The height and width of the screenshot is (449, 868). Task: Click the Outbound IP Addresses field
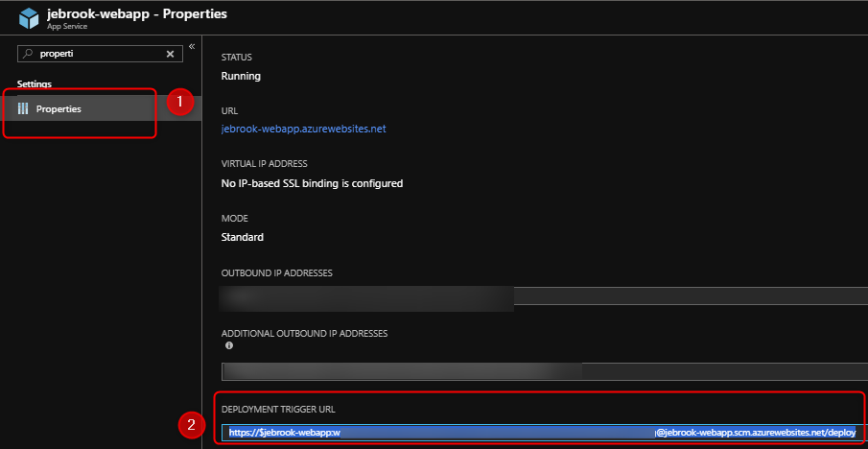(x=544, y=295)
